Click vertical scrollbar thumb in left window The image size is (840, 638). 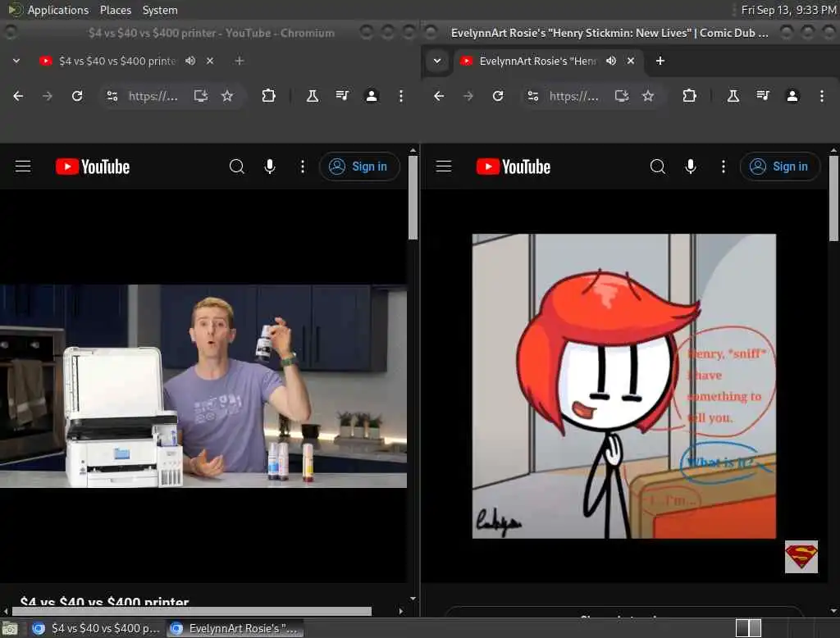point(413,198)
